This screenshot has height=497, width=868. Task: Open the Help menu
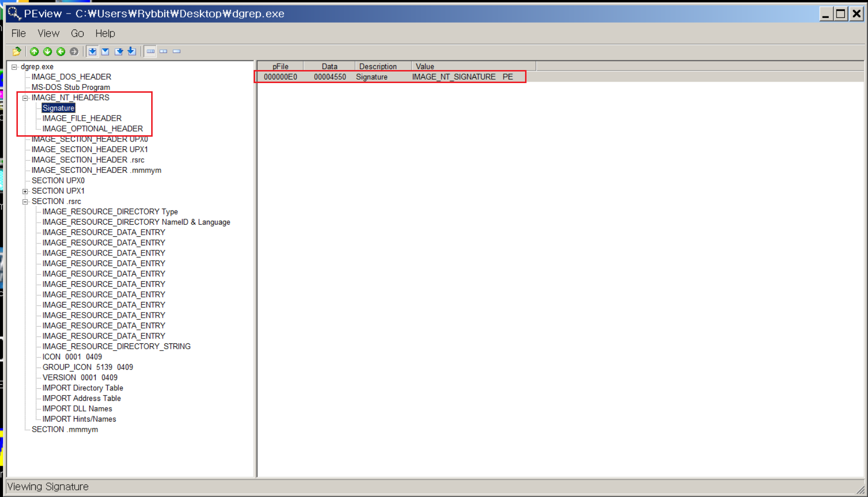105,33
